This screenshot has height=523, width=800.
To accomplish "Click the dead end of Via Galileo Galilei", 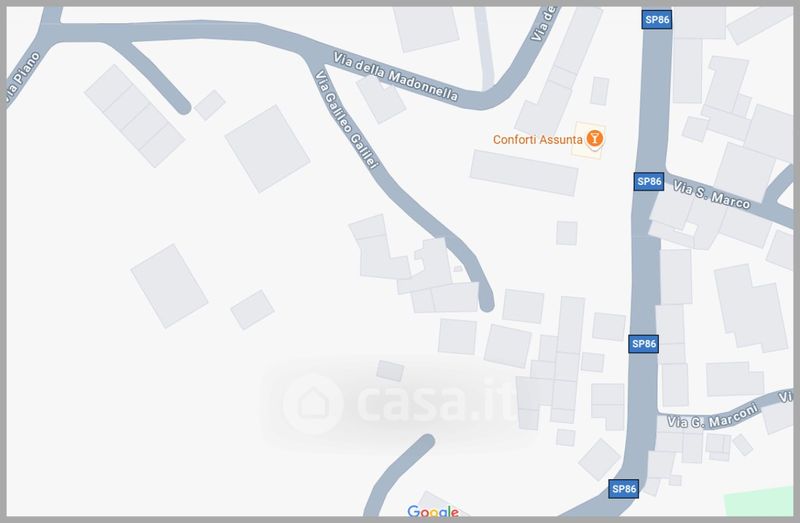I will pos(486,303).
